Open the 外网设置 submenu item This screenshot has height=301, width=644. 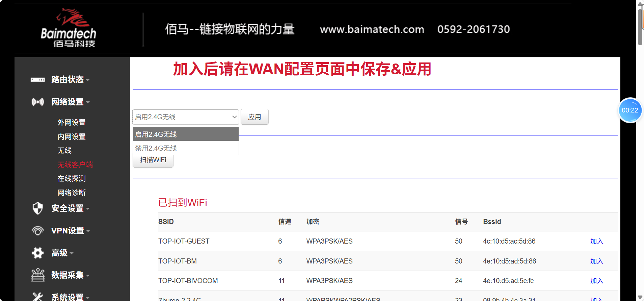tap(72, 122)
